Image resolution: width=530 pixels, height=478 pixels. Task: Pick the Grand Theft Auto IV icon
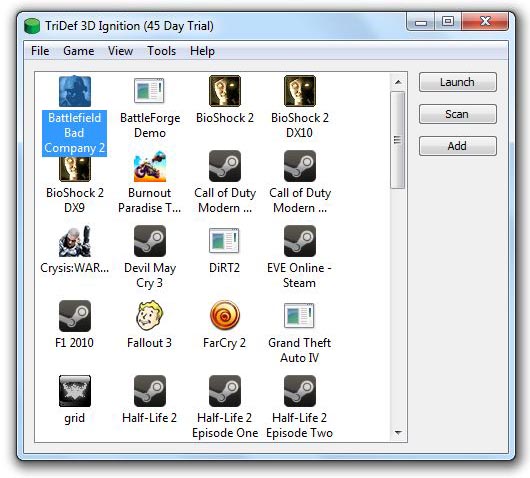pos(299,316)
